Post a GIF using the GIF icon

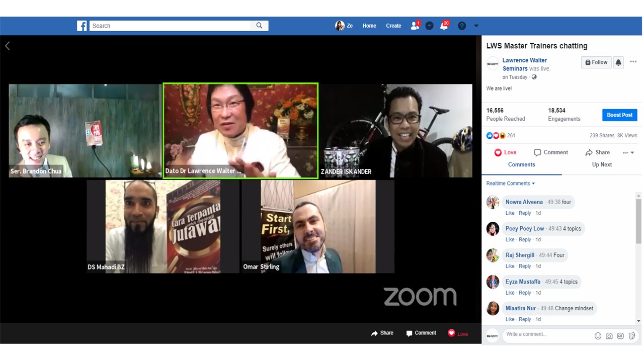point(620,336)
